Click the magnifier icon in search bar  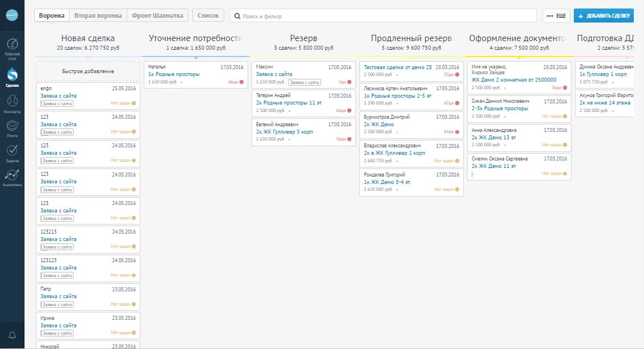236,17
